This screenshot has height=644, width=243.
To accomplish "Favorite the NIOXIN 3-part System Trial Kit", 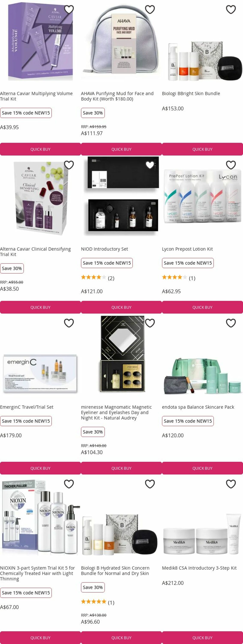I will point(69,484).
